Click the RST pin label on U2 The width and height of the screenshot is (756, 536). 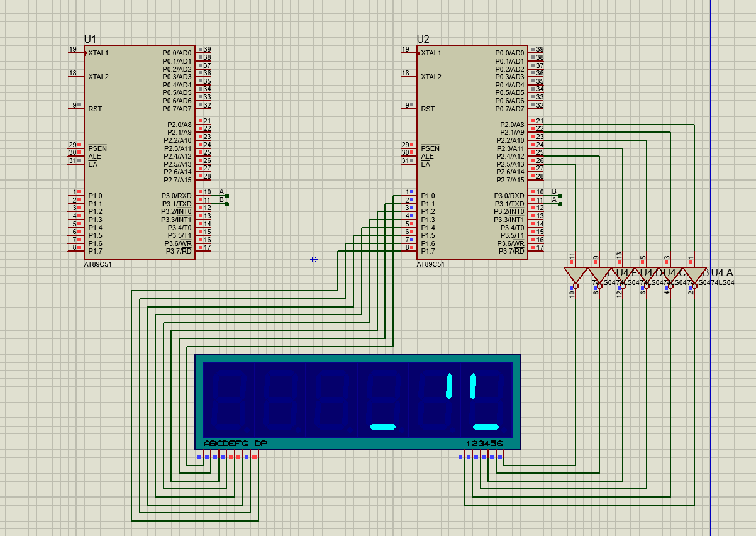pos(428,109)
